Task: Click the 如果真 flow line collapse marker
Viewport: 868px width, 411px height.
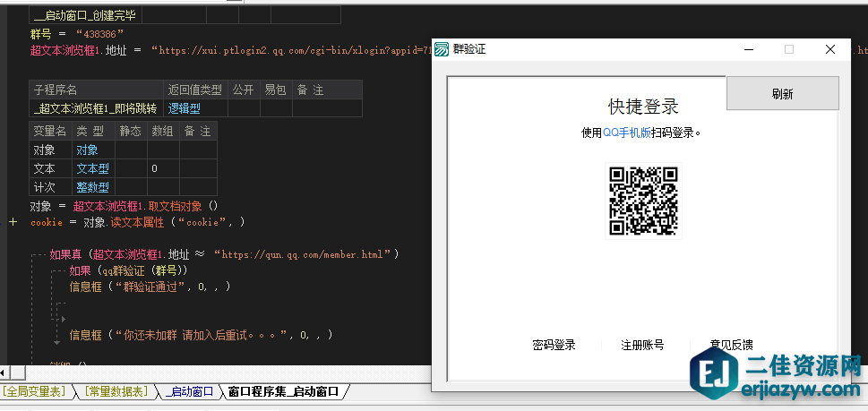Action: (x=38, y=255)
